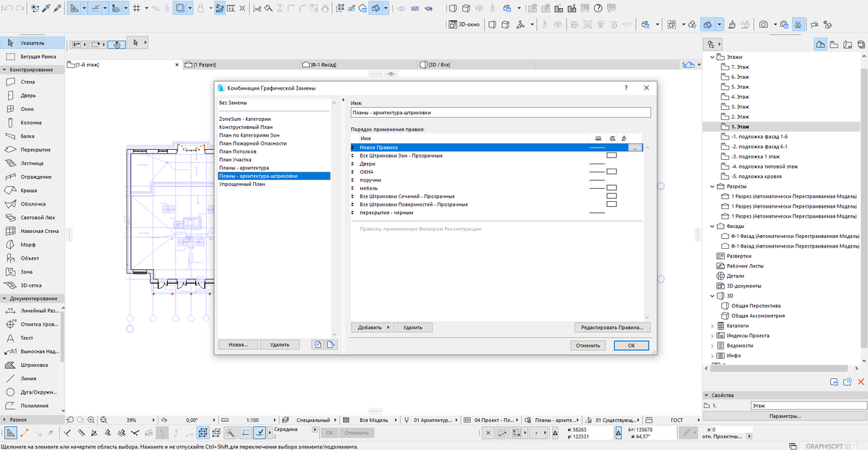
Task: Click the pick up parameters eyedropper icon
Action: [46, 9]
